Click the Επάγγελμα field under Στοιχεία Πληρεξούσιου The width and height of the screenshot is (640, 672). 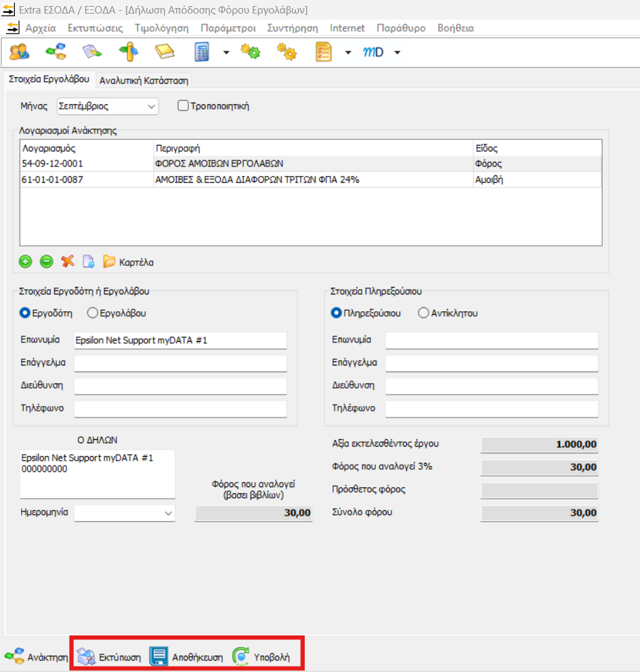[x=492, y=363]
